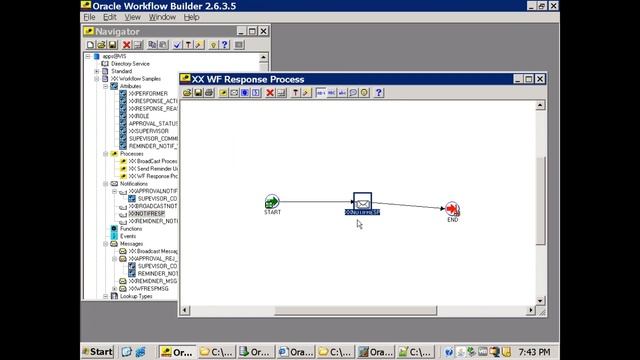The width and height of the screenshot is (640, 360).
Task: Select XX Send Reminder process in tree
Action: [x=153, y=169]
